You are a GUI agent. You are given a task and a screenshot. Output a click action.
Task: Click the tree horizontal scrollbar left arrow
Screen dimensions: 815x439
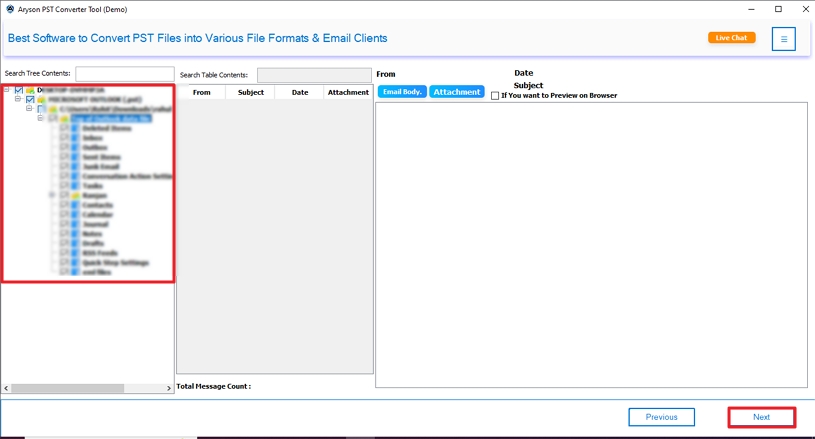[6, 388]
